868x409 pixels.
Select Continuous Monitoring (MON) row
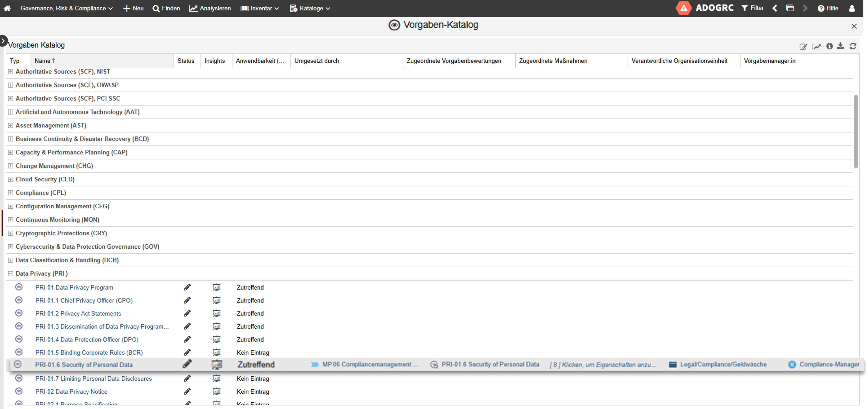pyautogui.click(x=429, y=220)
